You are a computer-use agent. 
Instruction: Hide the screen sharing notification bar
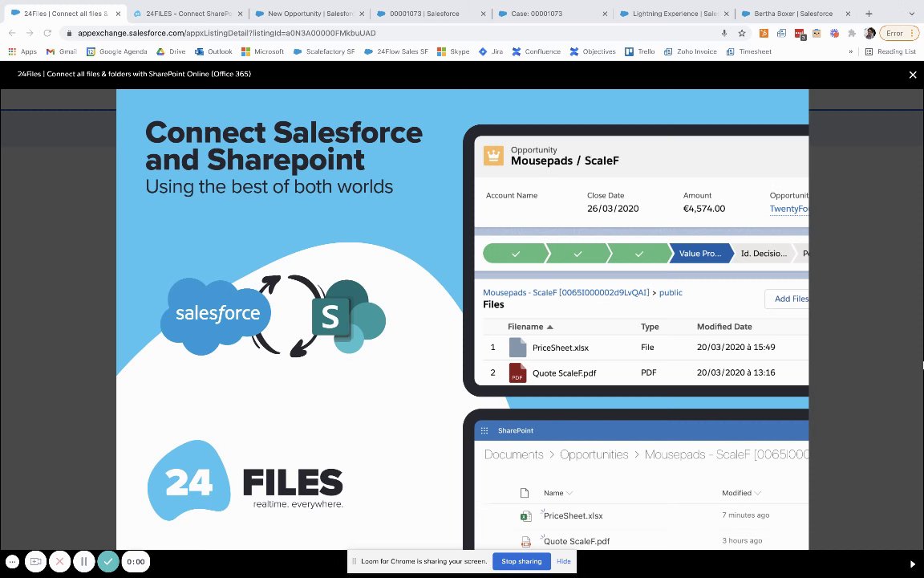[x=563, y=561]
